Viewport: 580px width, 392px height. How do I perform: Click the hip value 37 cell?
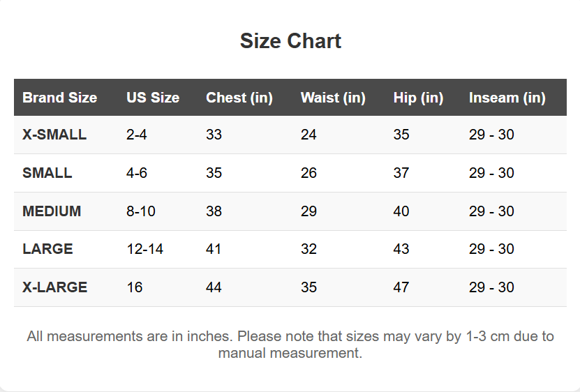pyautogui.click(x=401, y=173)
